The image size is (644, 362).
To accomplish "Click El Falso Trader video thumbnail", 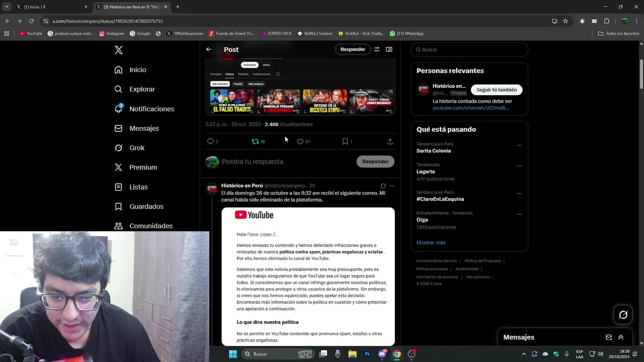I will pyautogui.click(x=232, y=101).
